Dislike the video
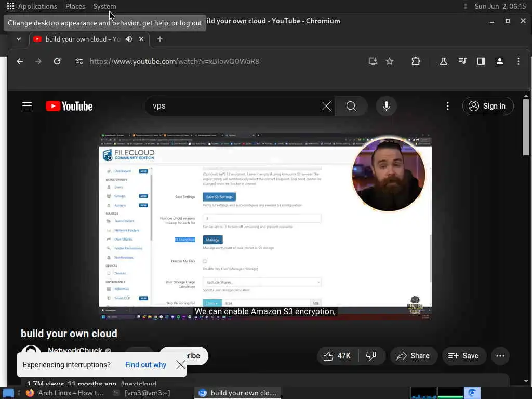The width and height of the screenshot is (532, 399). 371,356
